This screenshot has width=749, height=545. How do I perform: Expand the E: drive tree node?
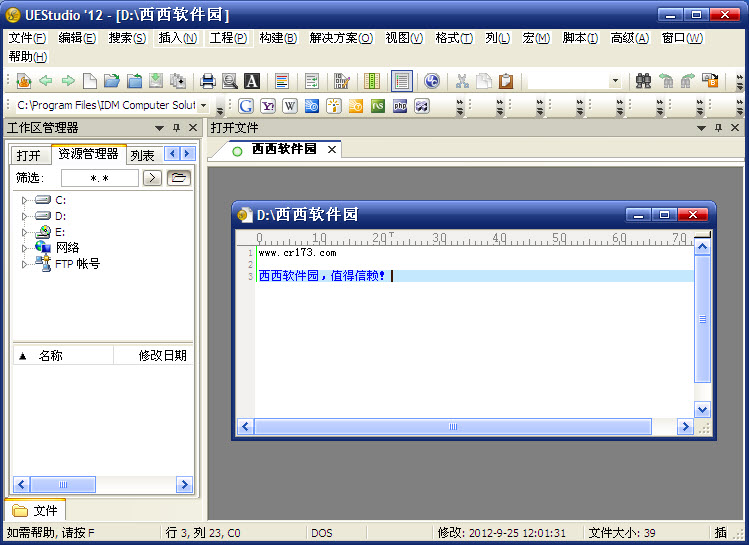pyautogui.click(x=24, y=232)
